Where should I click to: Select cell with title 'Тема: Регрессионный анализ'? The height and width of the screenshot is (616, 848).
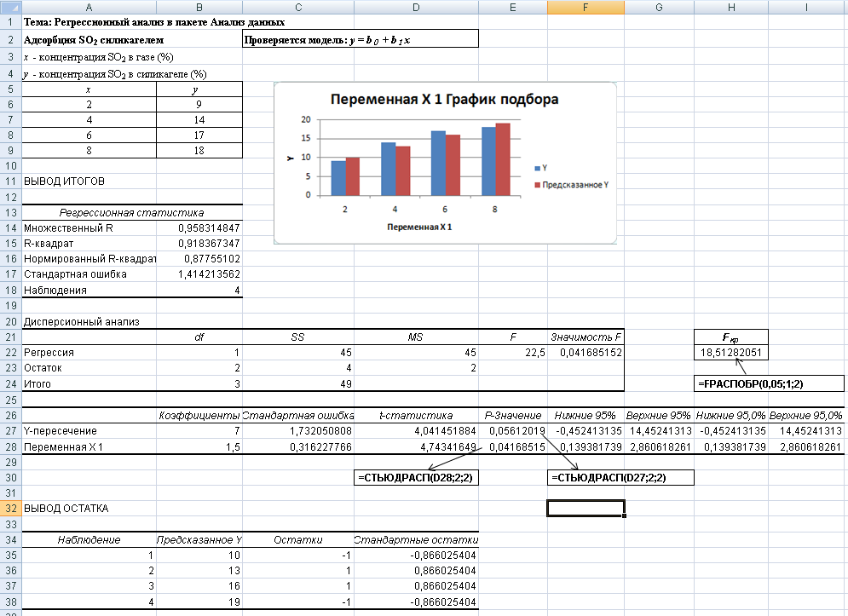pyautogui.click(x=153, y=22)
